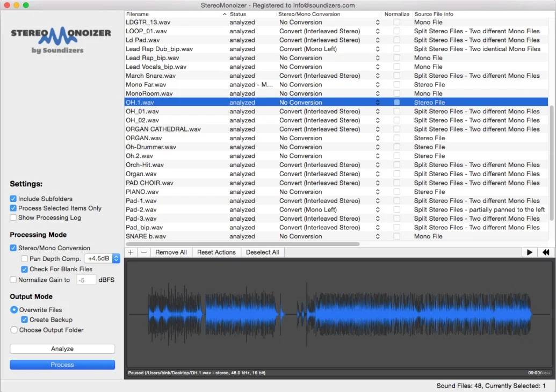Click Reset Actions button
Viewport: 556px width, 392px height.
pyautogui.click(x=216, y=252)
